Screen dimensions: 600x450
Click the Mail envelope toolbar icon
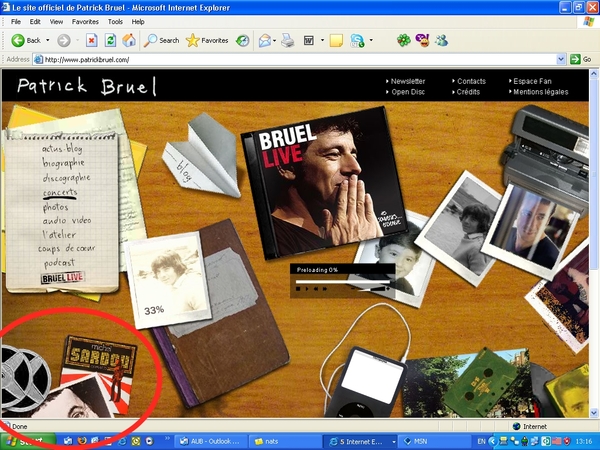point(265,40)
